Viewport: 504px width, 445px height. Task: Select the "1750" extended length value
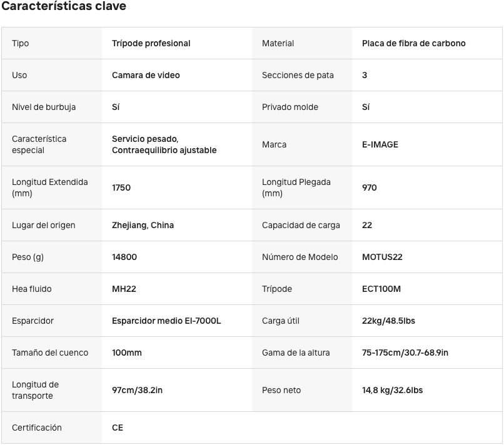point(121,187)
